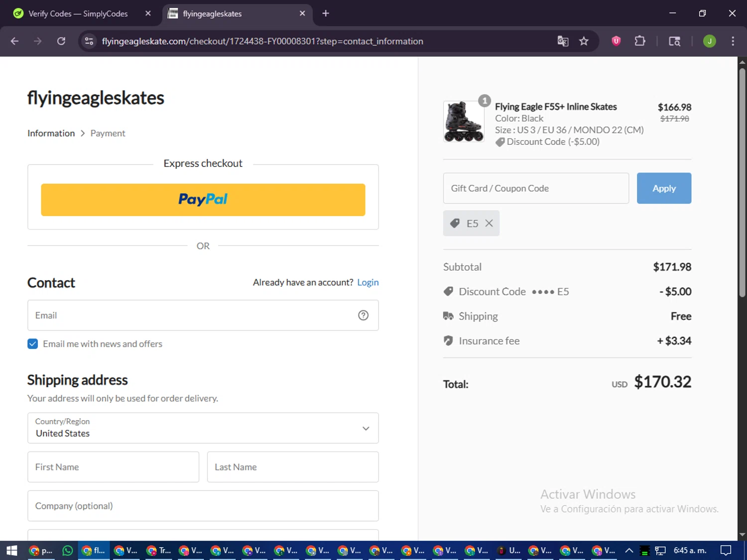Click the taskbar clock showing 6:45 a. m.

click(x=690, y=551)
